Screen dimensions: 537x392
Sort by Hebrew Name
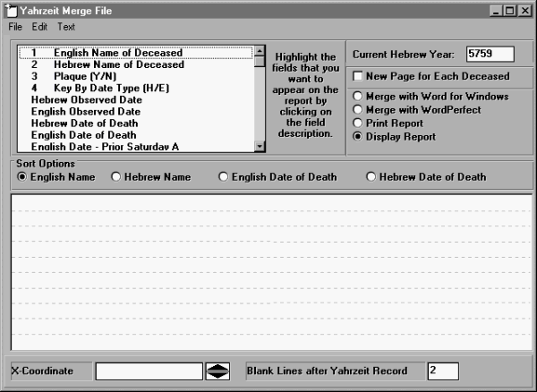point(116,177)
